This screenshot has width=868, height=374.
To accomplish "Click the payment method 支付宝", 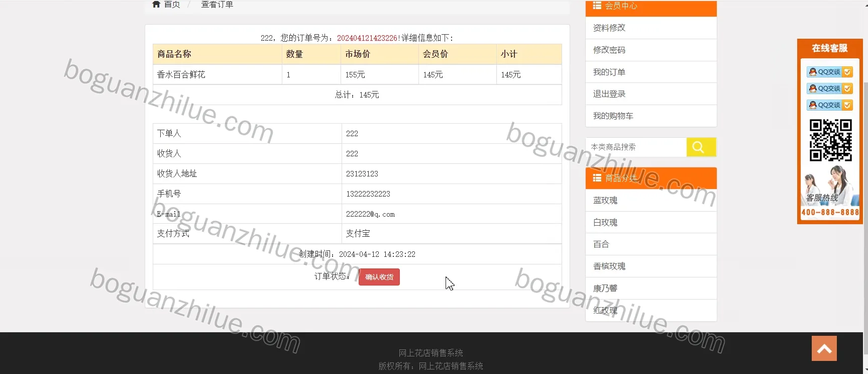I will (358, 234).
